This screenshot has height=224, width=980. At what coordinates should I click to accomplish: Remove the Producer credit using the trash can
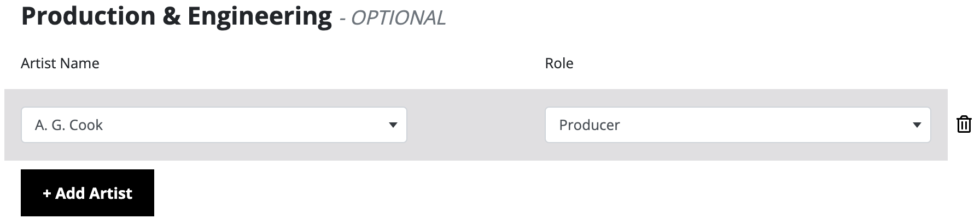[x=964, y=125]
